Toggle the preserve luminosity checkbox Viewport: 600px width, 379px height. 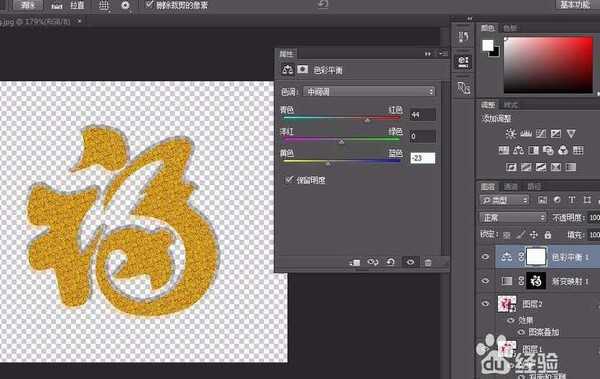289,180
